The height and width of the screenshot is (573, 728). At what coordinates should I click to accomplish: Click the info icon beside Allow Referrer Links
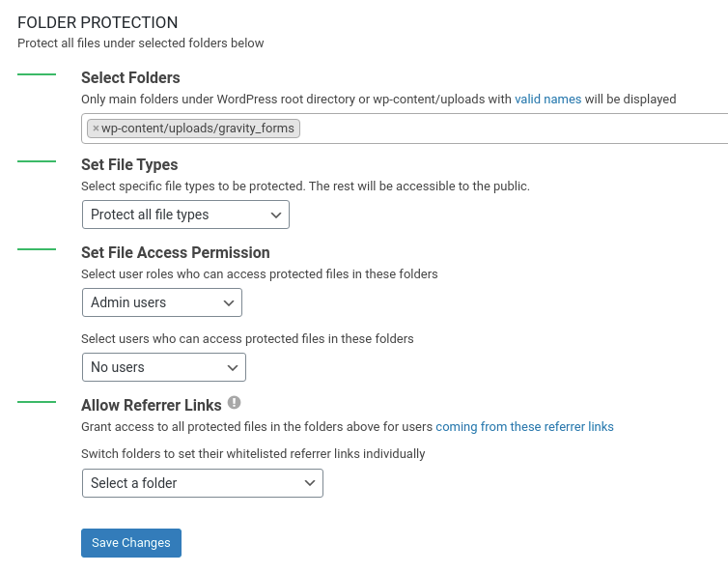click(234, 402)
